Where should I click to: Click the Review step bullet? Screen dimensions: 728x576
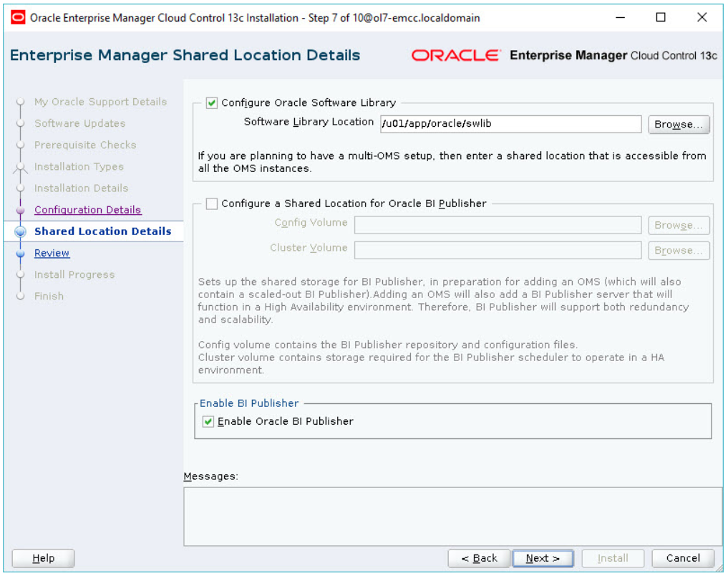tap(21, 254)
